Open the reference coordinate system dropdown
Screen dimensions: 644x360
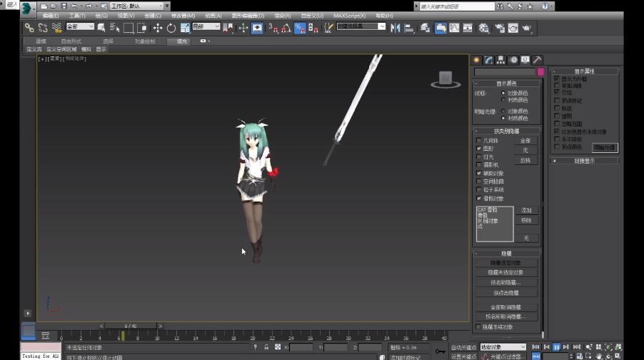pos(206,26)
